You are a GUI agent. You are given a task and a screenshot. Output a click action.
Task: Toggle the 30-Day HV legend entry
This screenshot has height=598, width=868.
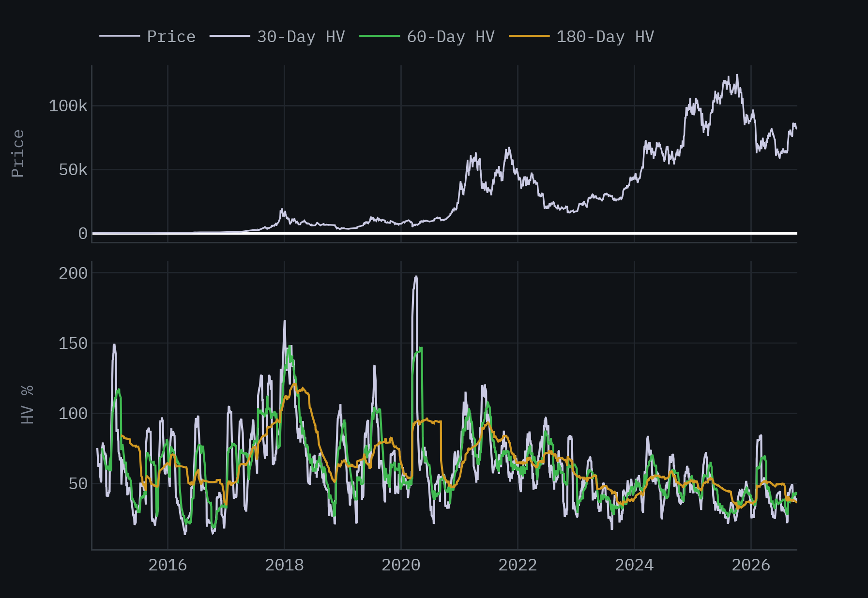(277, 37)
